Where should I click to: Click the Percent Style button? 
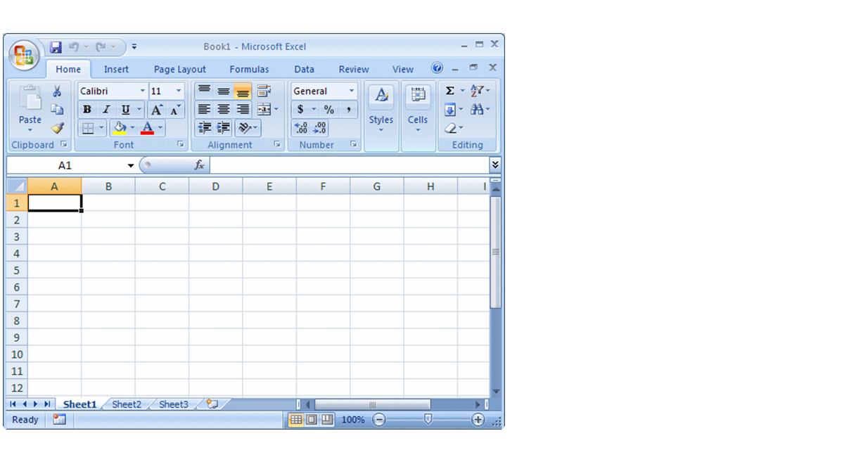[x=328, y=110]
